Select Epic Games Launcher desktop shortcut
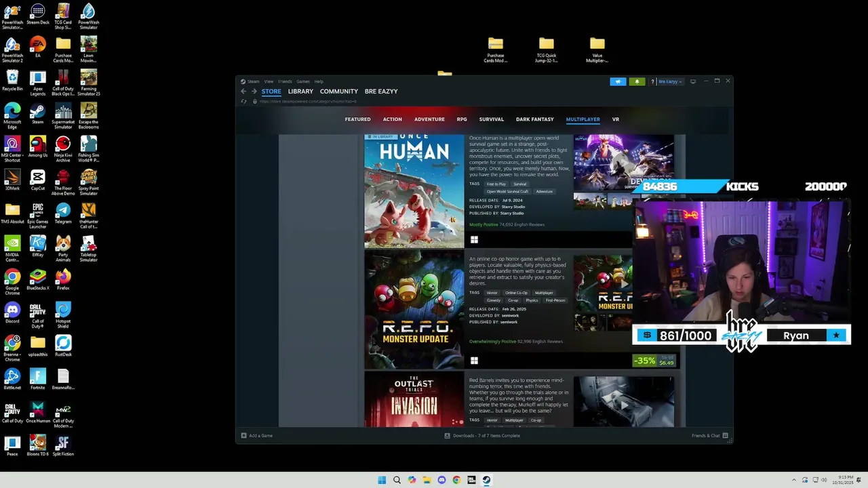This screenshot has height=488, width=868. [38, 216]
